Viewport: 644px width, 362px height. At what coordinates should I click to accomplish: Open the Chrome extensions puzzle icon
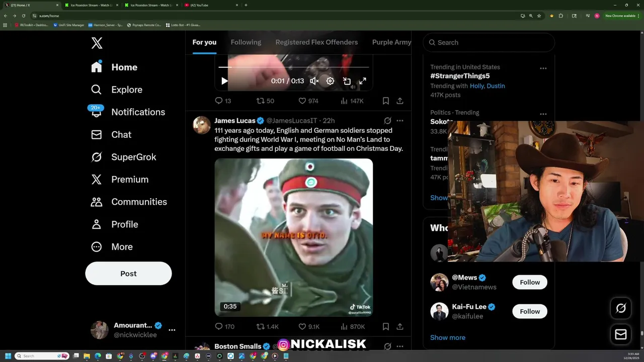coord(561,16)
